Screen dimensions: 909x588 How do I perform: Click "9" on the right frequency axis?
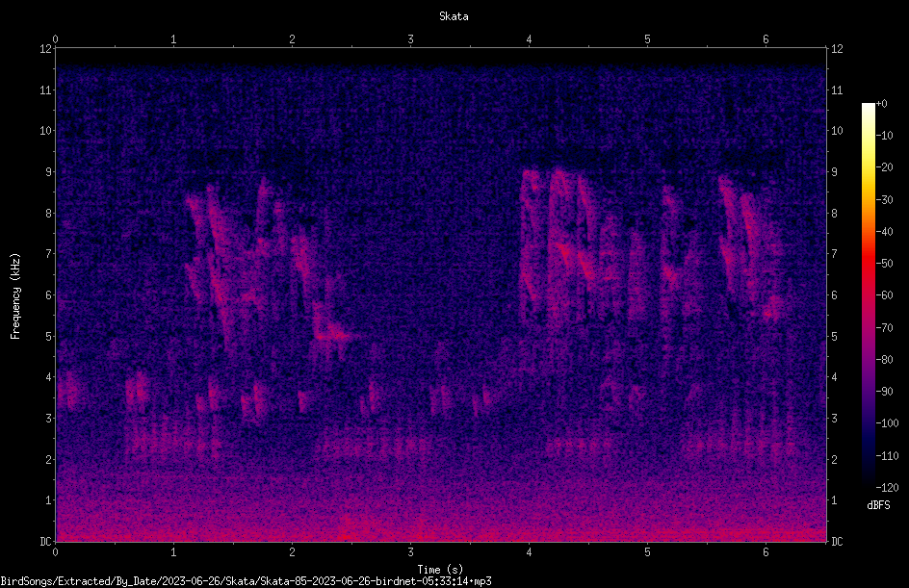coord(834,172)
